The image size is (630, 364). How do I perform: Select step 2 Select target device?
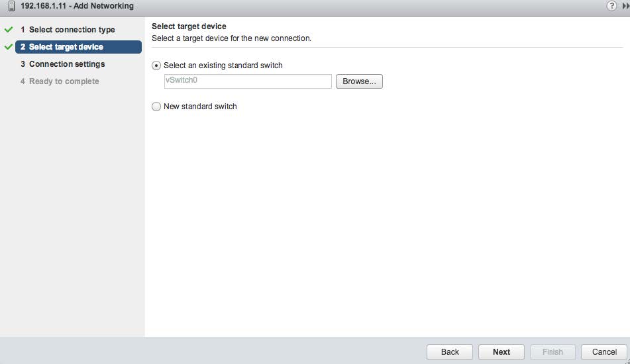coord(66,47)
